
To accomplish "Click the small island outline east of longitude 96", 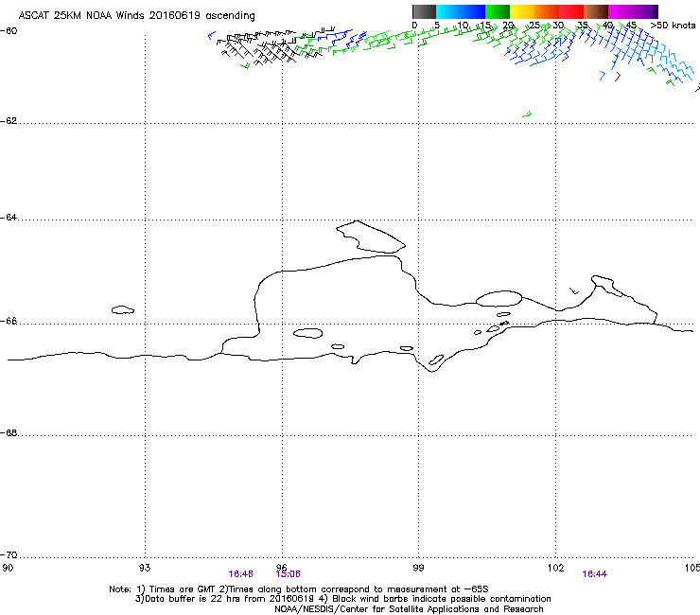I will (x=308, y=333).
